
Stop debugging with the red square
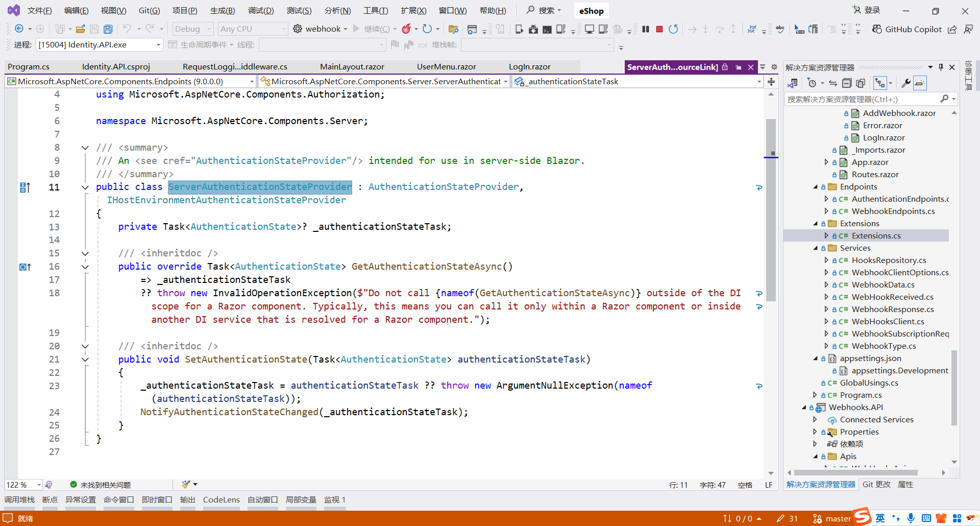[659, 29]
